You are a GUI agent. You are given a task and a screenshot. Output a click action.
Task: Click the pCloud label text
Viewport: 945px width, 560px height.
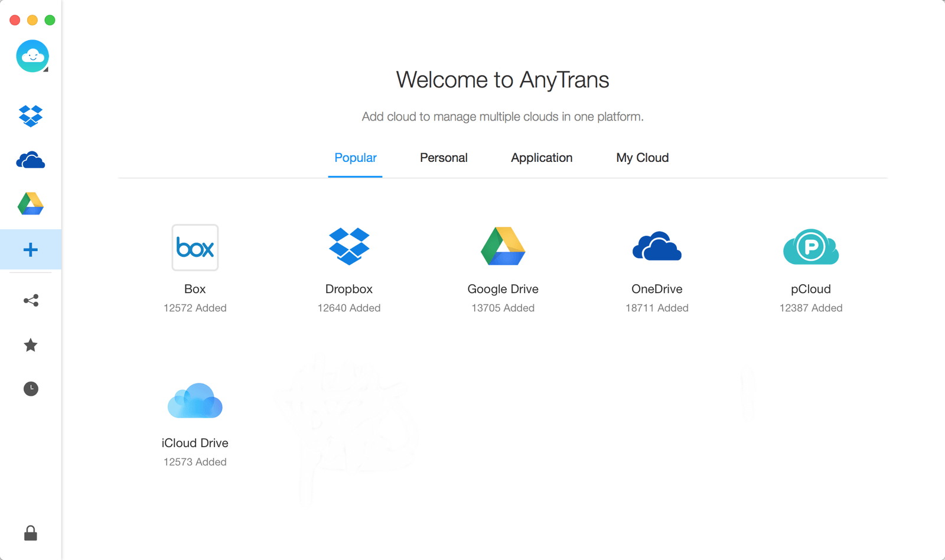(x=811, y=289)
